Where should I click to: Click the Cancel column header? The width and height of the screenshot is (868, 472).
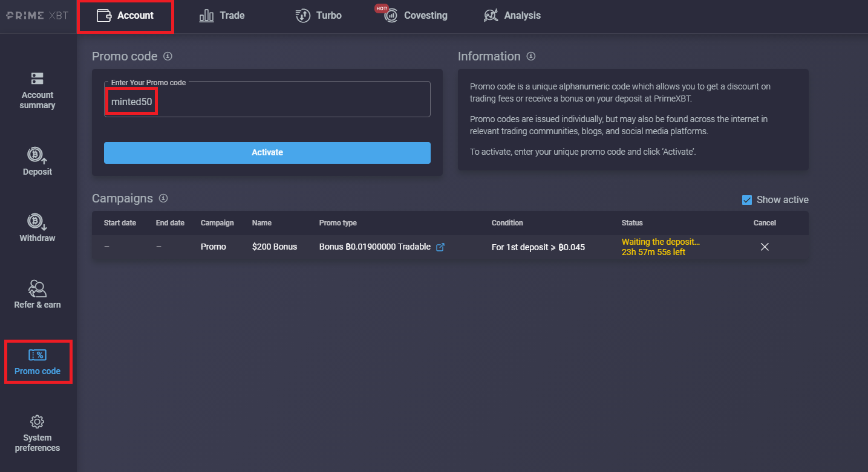(765, 223)
